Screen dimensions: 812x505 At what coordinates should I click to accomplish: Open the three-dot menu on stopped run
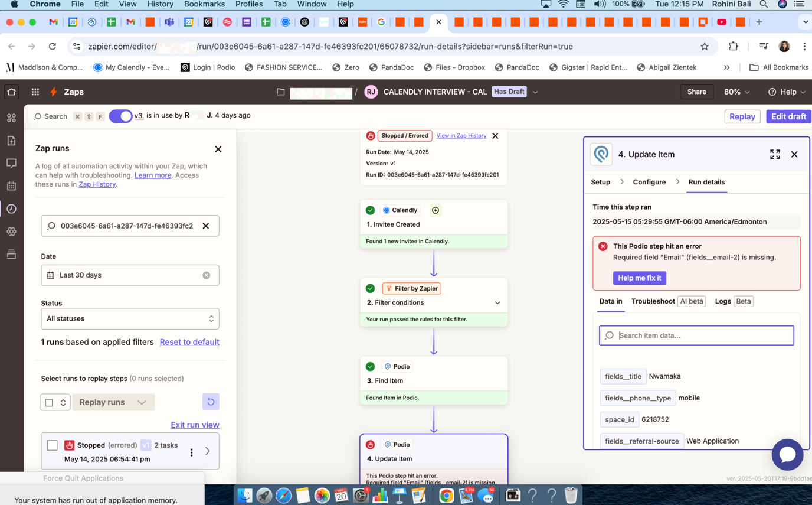[x=191, y=452]
